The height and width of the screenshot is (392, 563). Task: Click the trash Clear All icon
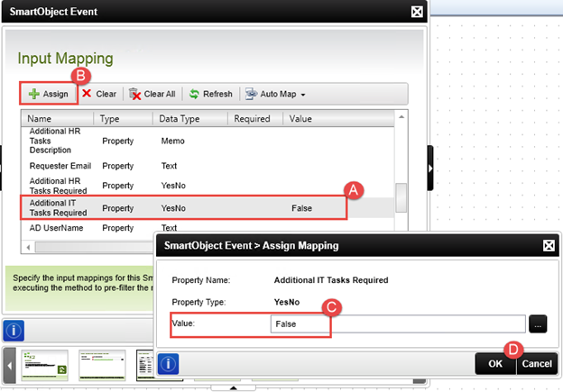coord(134,94)
